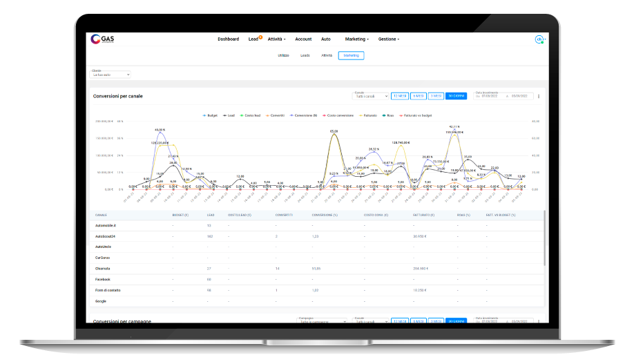Expand the Gestione menu in top navigation
The image size is (634, 364).
tap(389, 39)
